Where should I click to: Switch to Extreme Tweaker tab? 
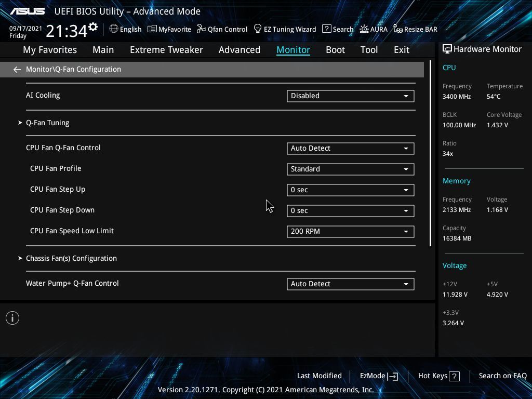pos(166,50)
